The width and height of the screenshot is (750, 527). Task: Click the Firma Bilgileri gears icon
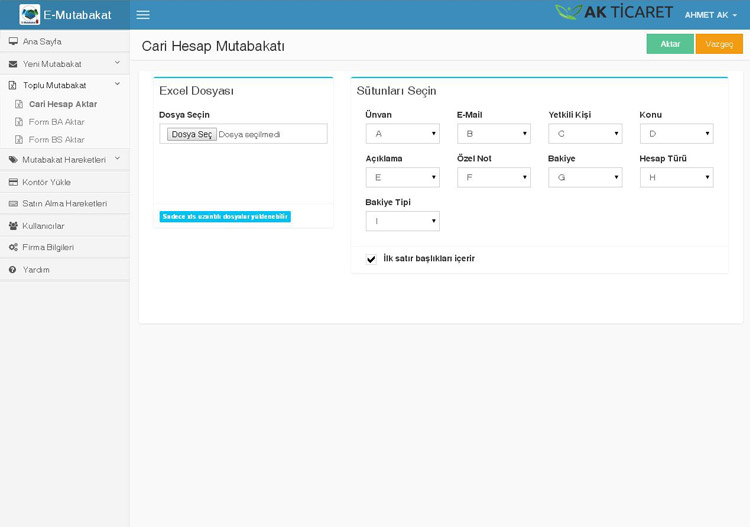[13, 247]
